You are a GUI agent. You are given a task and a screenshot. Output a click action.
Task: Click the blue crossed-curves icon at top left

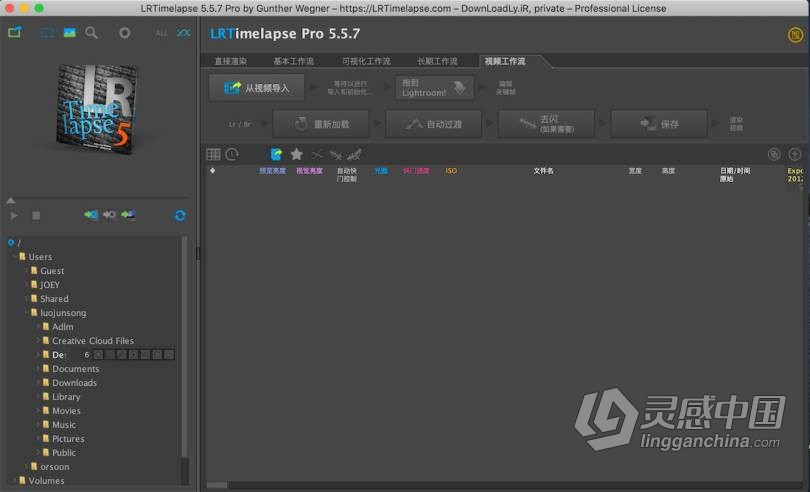(x=183, y=33)
